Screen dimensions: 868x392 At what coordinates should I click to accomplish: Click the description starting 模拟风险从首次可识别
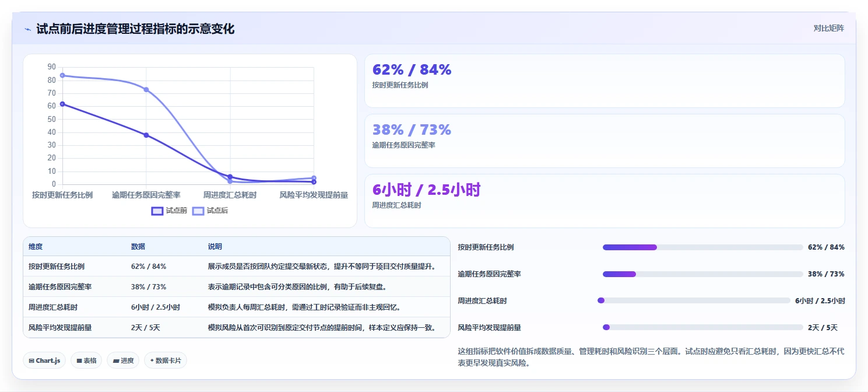coord(322,327)
